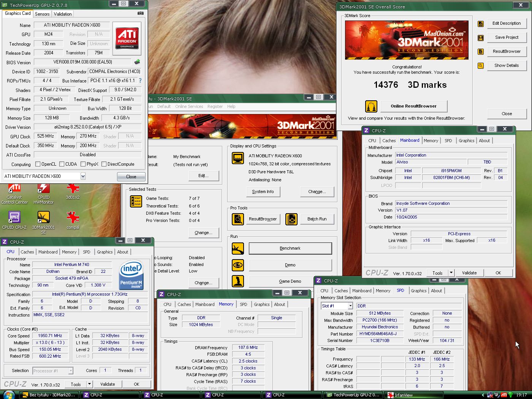The image size is (532, 399).
Task: Click the GPU-Z Close button
Action: pos(131,177)
